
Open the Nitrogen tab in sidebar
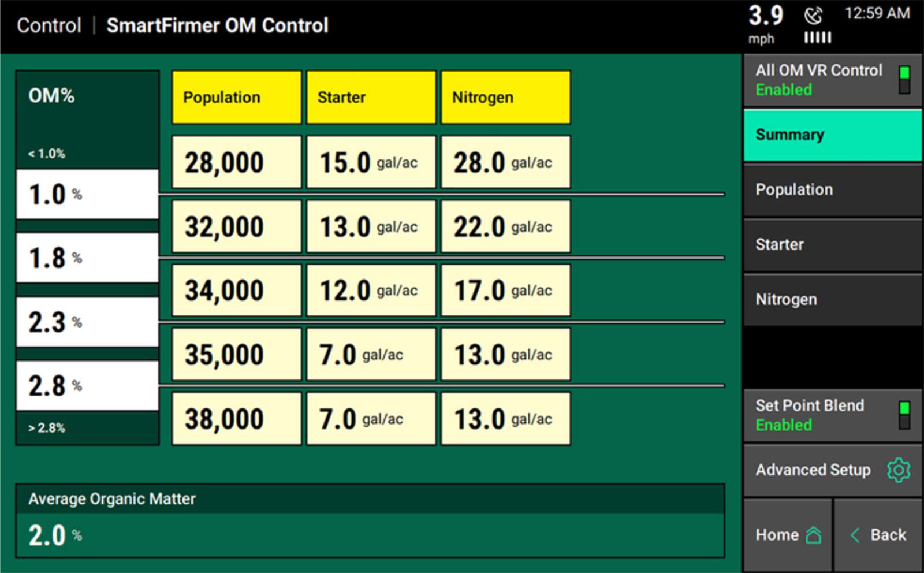(832, 300)
